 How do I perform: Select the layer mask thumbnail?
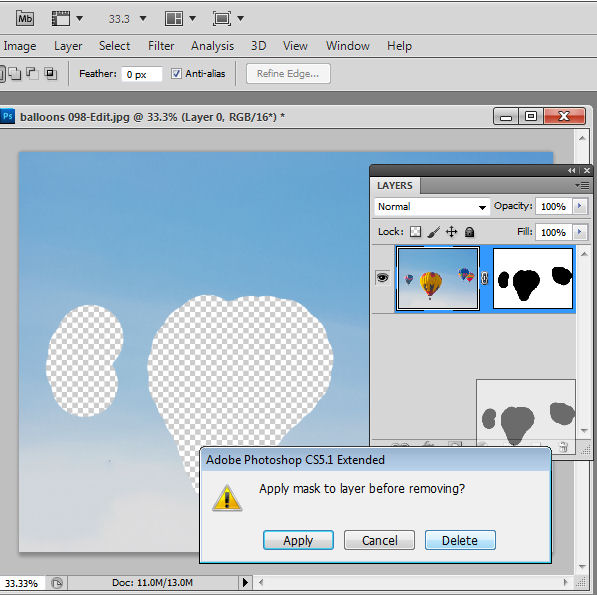pos(533,278)
